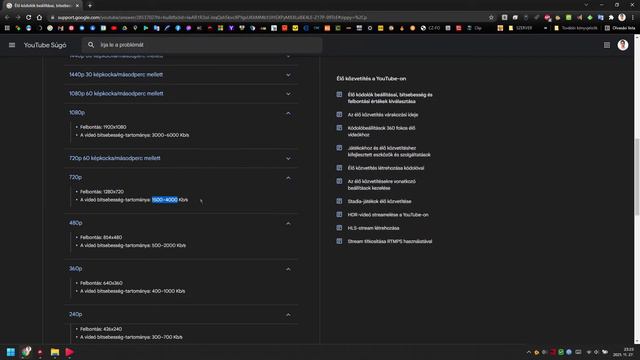Expand the 1080p 60 képkocka/másodperc section
The width and height of the screenshot is (640, 360).
tap(181, 93)
